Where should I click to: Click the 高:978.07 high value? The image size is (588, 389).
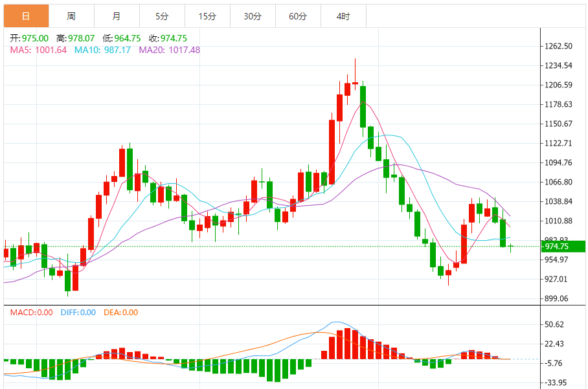[75, 38]
